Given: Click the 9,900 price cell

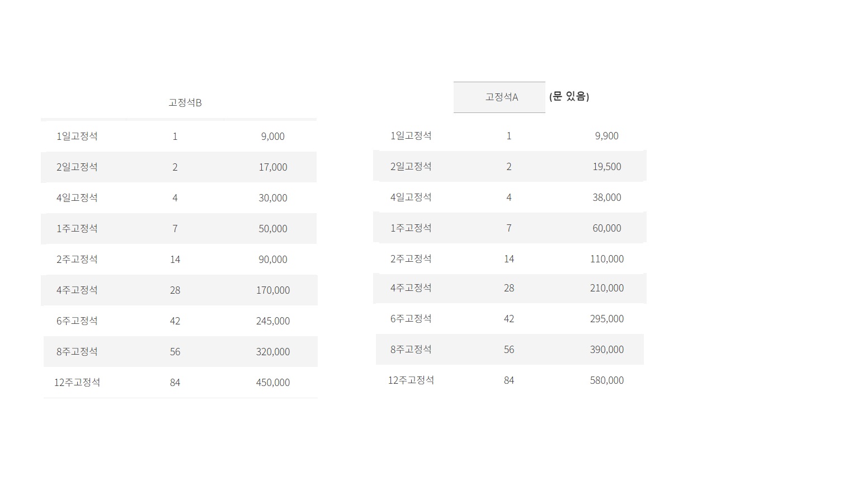Looking at the screenshot, I should coord(607,136).
